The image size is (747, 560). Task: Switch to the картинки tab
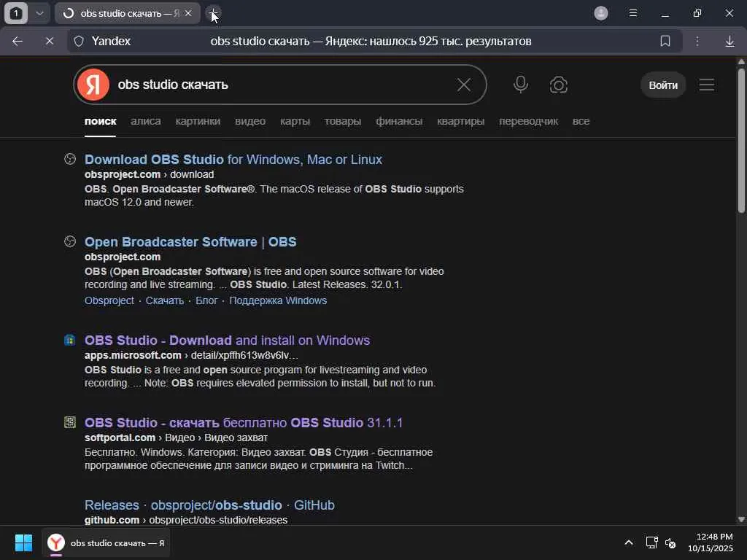click(x=198, y=122)
